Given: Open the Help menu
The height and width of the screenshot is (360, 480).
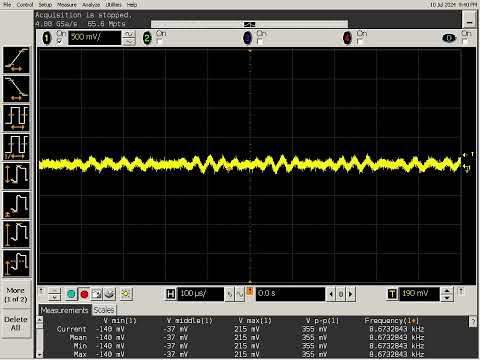Looking at the screenshot, I should pos(132,5).
